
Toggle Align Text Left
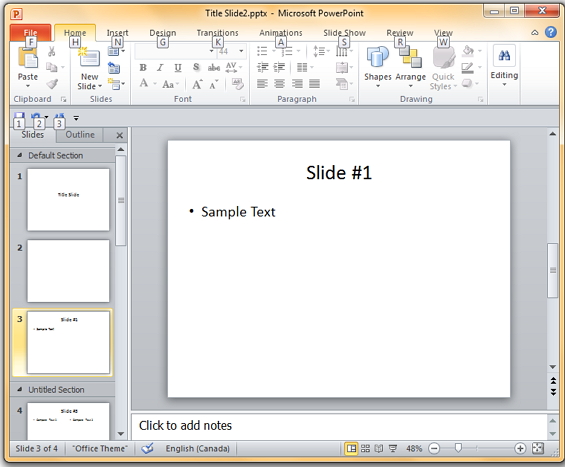(262, 84)
